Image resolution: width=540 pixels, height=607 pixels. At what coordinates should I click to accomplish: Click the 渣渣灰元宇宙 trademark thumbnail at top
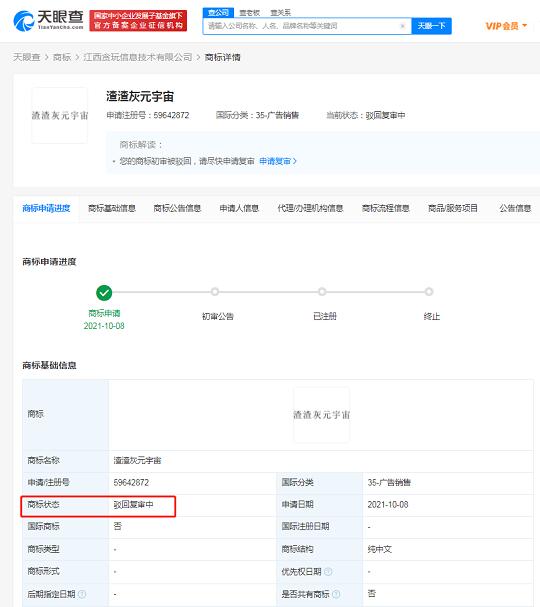(59, 115)
